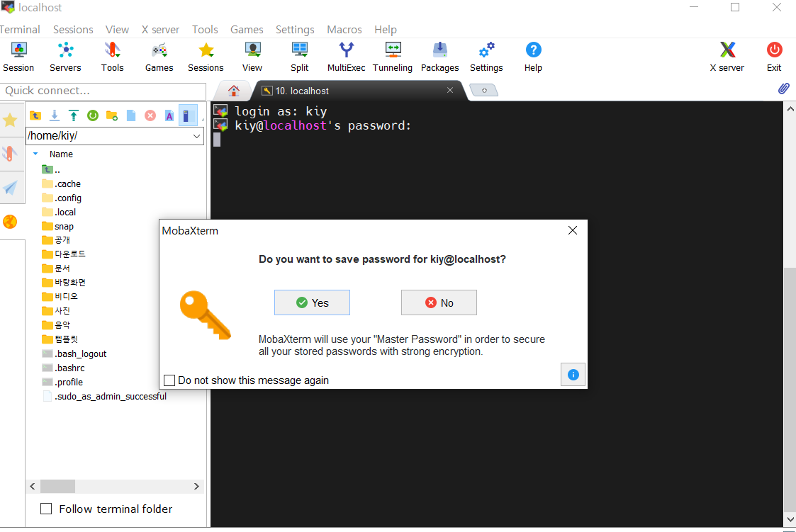Open the Help question-mark toolbar icon
Viewport: 796px width, 532px height.
533,57
